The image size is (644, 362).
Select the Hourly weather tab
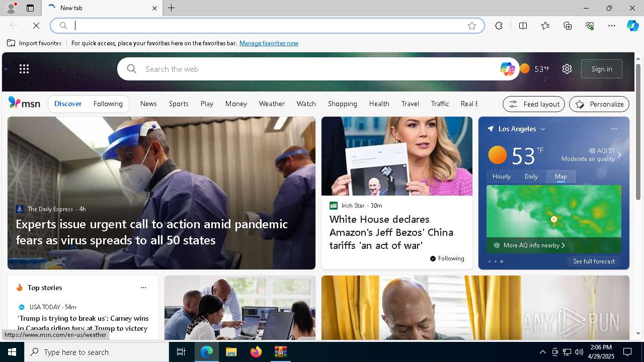click(502, 176)
